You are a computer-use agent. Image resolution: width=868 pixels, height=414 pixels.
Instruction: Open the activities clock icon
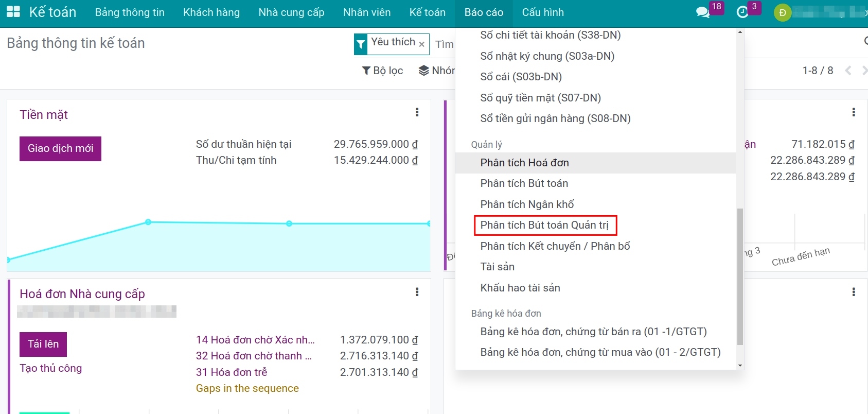(742, 12)
